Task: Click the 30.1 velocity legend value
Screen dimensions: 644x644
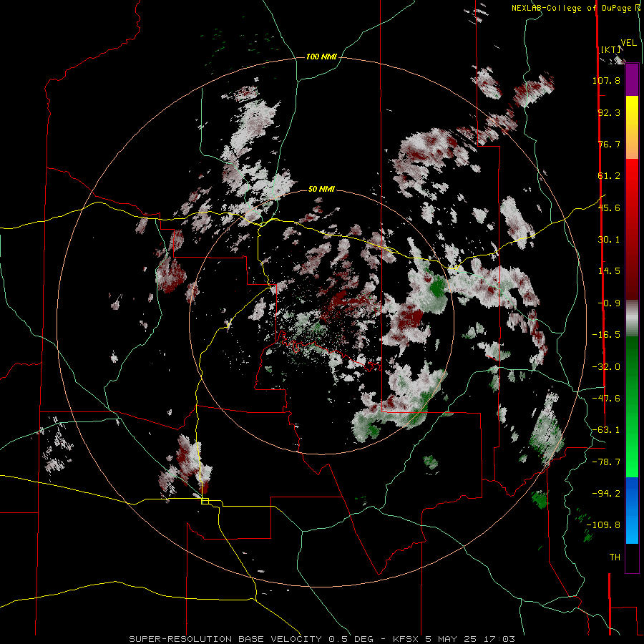Action: (x=609, y=240)
